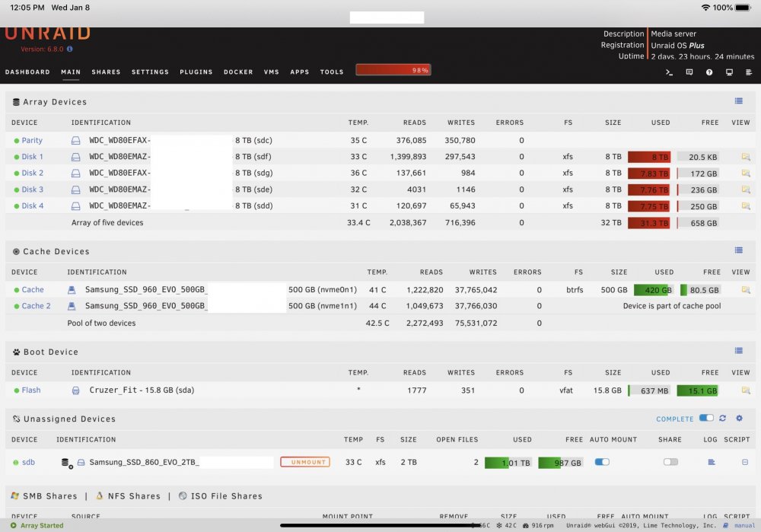Toggle Array Devices list view icon
This screenshot has width=761, height=532.
click(x=739, y=101)
